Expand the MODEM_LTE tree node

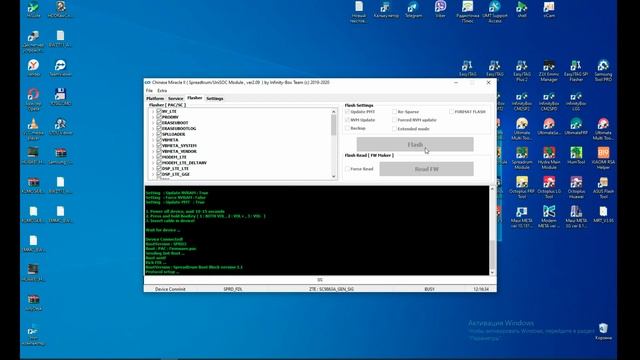[x=153, y=157]
